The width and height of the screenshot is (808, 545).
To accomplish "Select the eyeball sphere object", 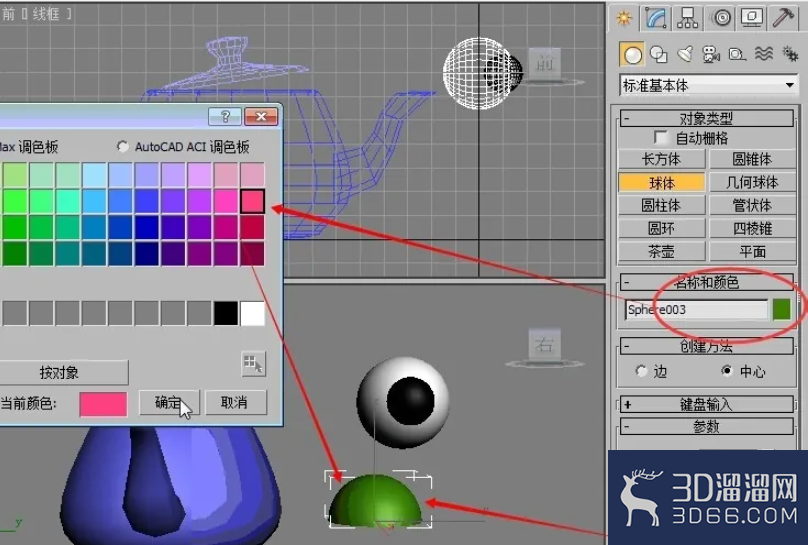I will [402, 402].
